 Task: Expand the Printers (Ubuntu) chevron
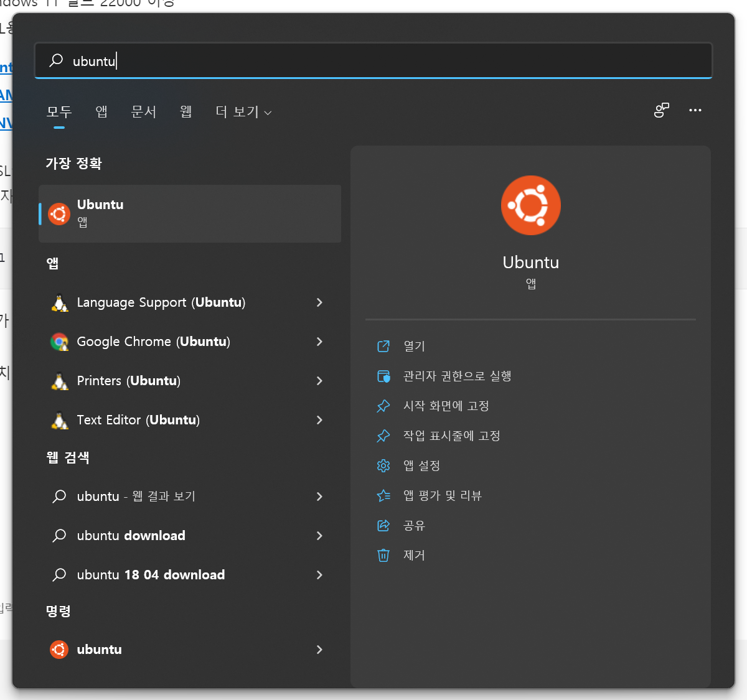(x=319, y=381)
